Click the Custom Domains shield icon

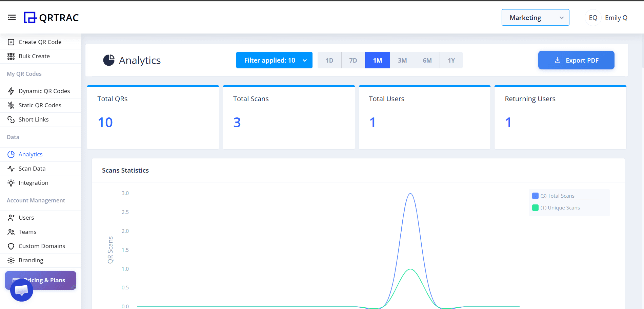point(11,246)
